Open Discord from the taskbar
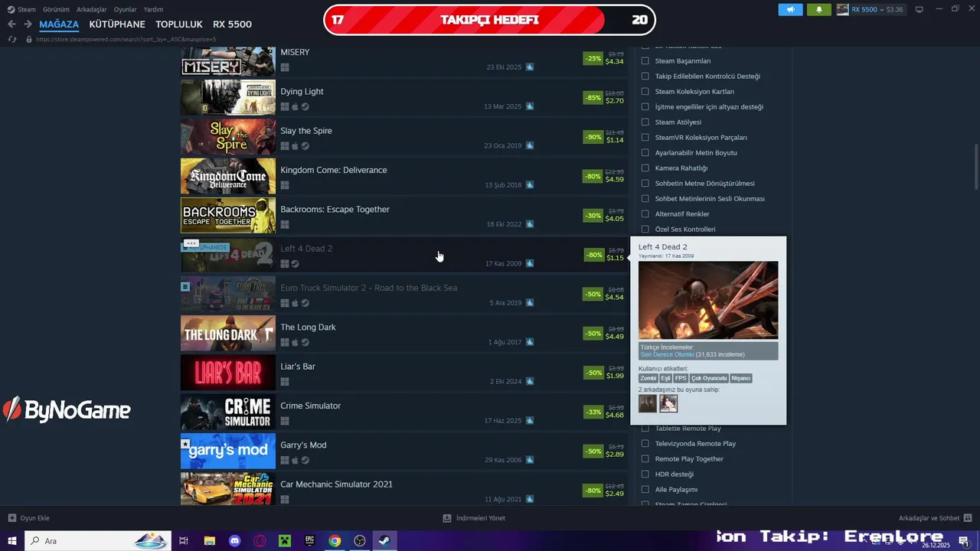Screen dimensions: 980x551 click(x=235, y=541)
